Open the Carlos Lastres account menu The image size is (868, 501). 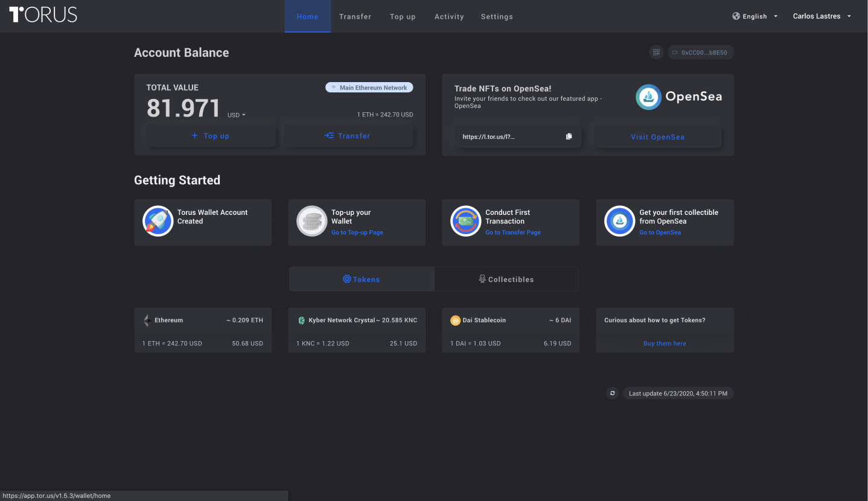tap(822, 16)
